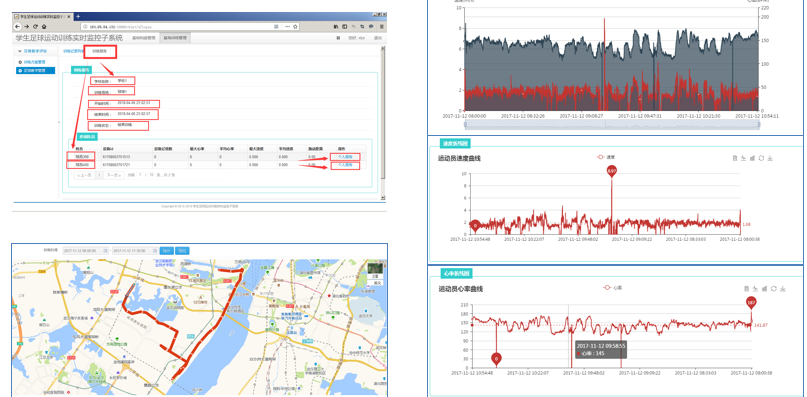Reload the page with the refresh icon
The width and height of the screenshot is (807, 397).
click(x=36, y=26)
